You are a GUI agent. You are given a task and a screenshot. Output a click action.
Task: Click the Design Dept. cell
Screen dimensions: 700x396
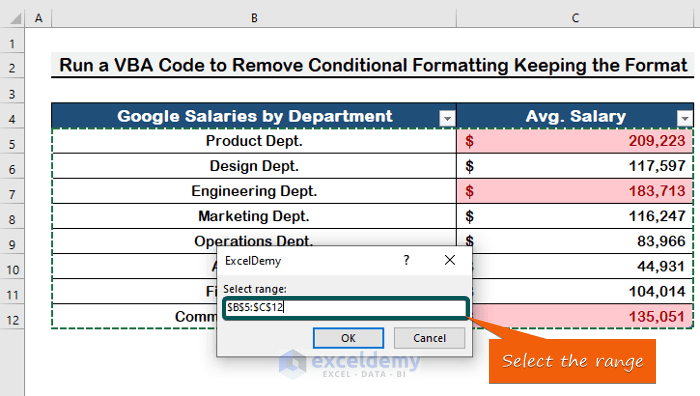(254, 166)
